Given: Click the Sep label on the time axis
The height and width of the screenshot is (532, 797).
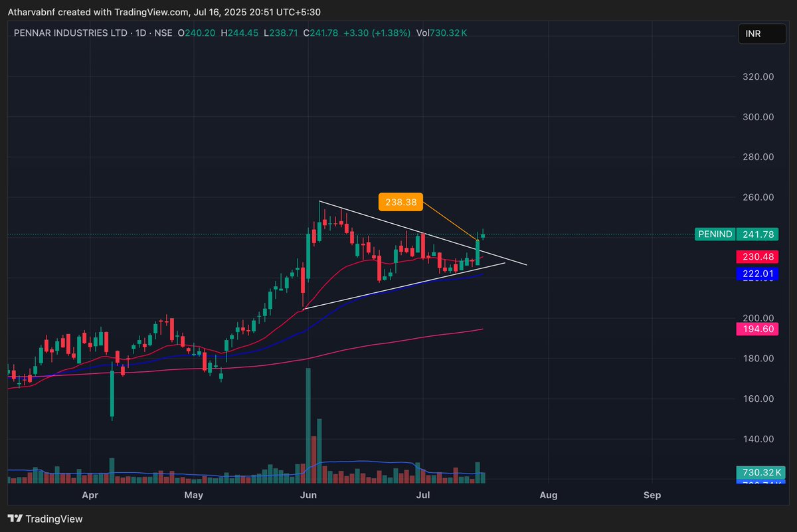Looking at the screenshot, I should click(x=652, y=495).
